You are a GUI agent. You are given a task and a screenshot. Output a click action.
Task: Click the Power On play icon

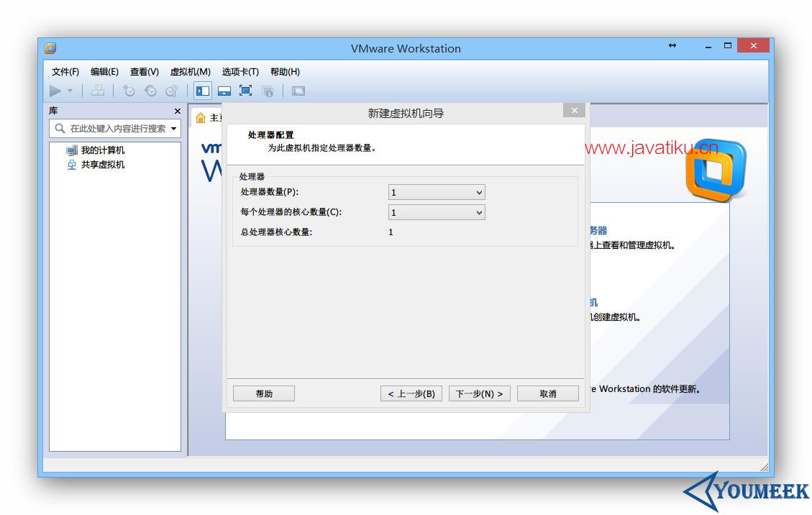tap(55, 91)
